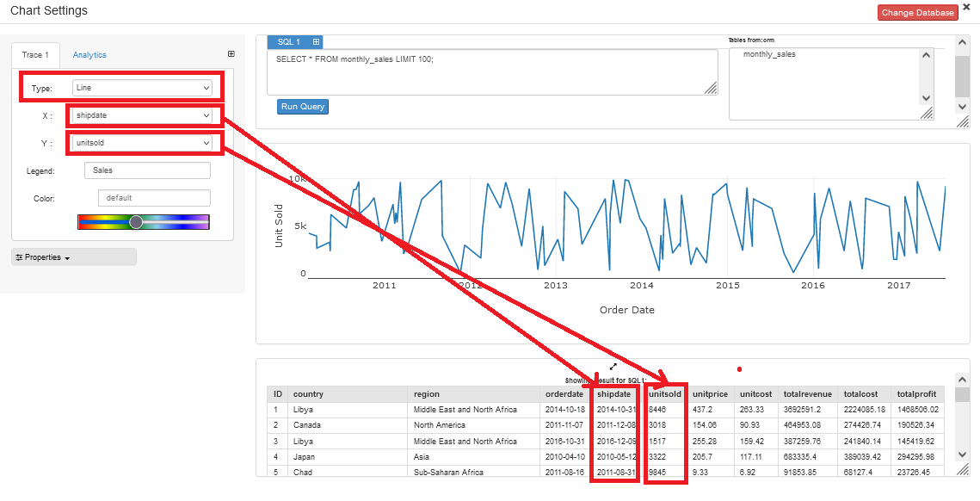Open the X axis dropdown showing shipdate
980x501 pixels.
pos(145,114)
